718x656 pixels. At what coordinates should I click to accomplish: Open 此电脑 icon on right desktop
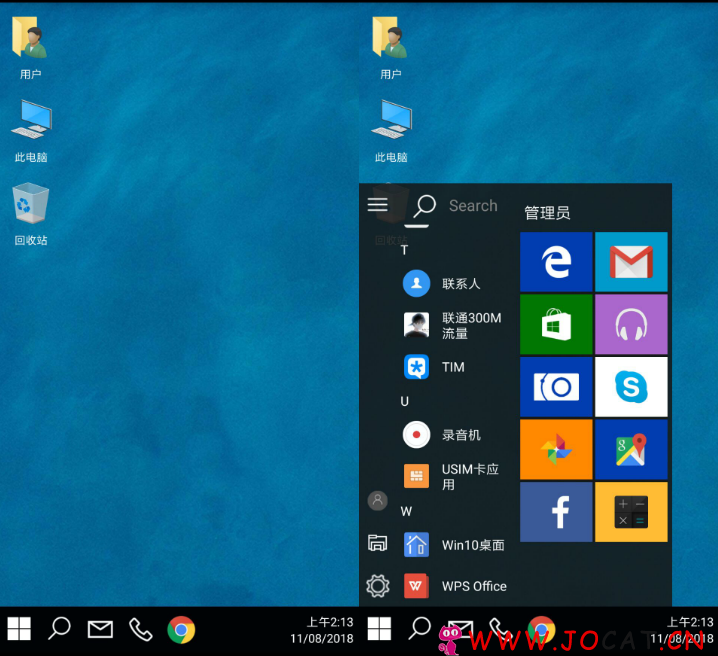(x=391, y=131)
